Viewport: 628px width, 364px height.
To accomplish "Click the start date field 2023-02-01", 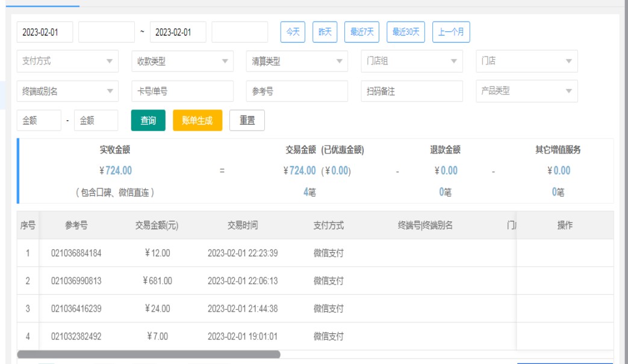I will click(x=45, y=32).
